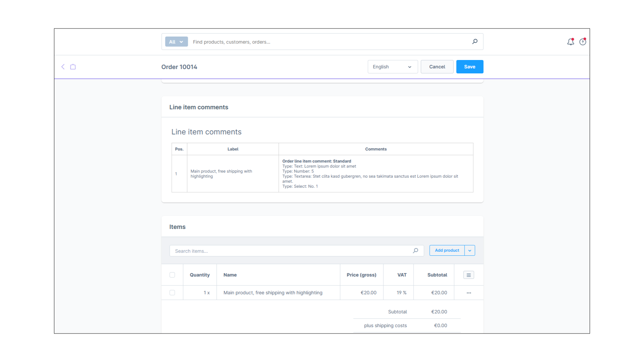Click the Add product button
644x362 pixels.
[446, 250]
